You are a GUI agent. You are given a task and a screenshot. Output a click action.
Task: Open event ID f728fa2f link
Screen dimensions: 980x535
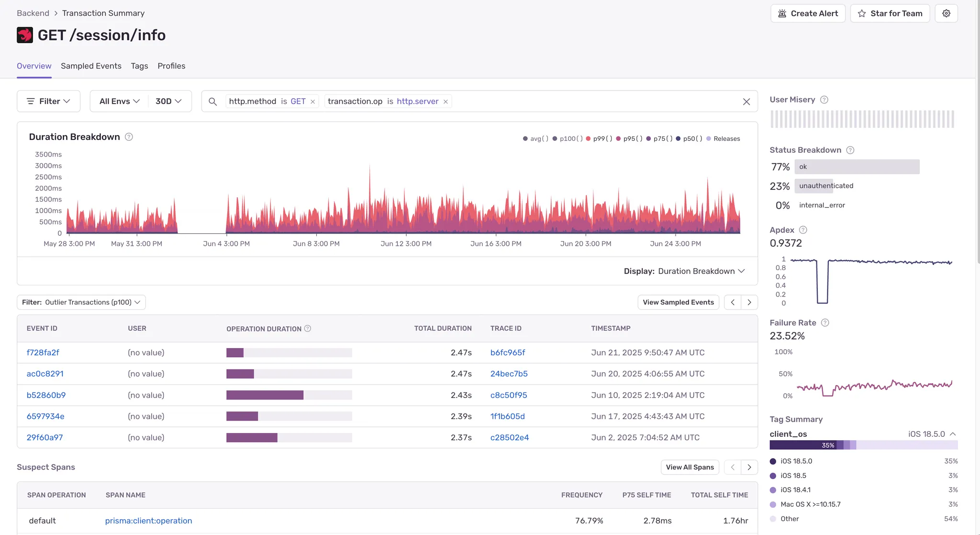[43, 353]
